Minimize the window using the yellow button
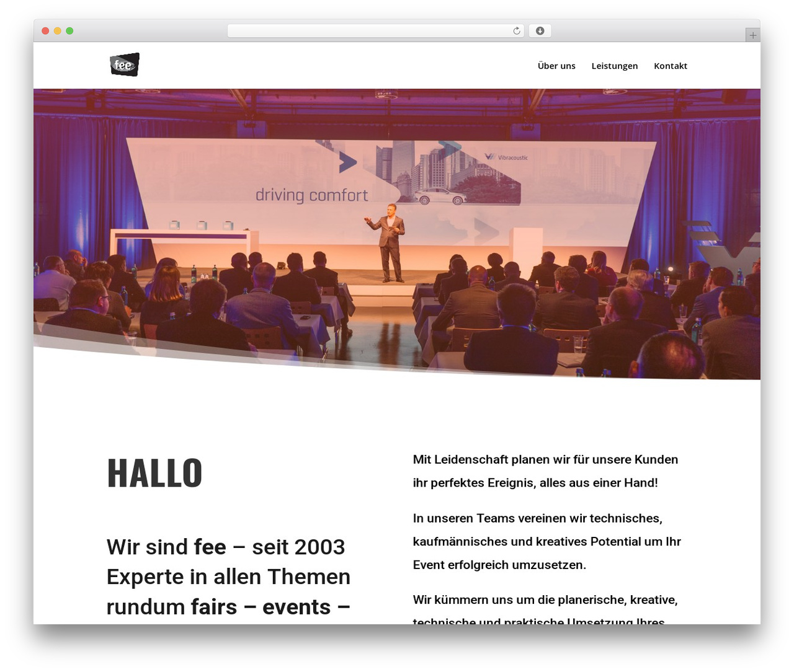 point(58,31)
